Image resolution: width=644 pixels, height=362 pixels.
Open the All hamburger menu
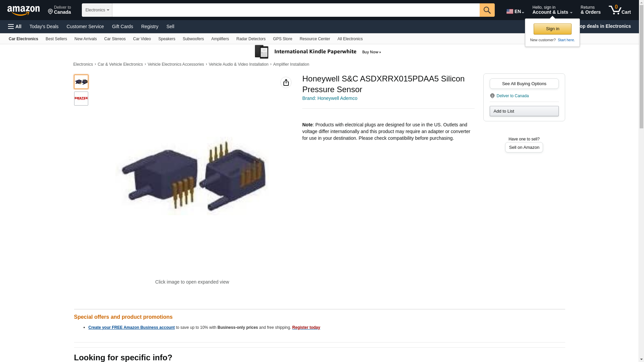tap(15, 26)
